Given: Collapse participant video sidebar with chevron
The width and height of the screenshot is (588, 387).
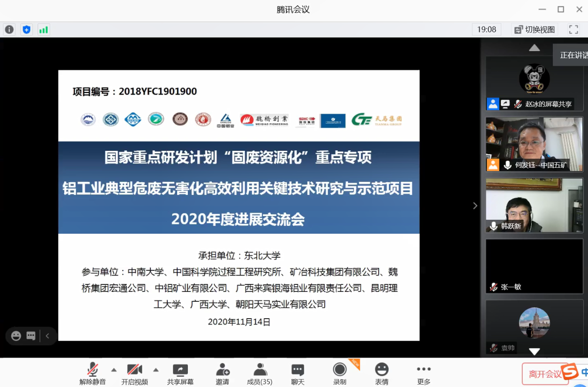Looking at the screenshot, I should click(475, 206).
